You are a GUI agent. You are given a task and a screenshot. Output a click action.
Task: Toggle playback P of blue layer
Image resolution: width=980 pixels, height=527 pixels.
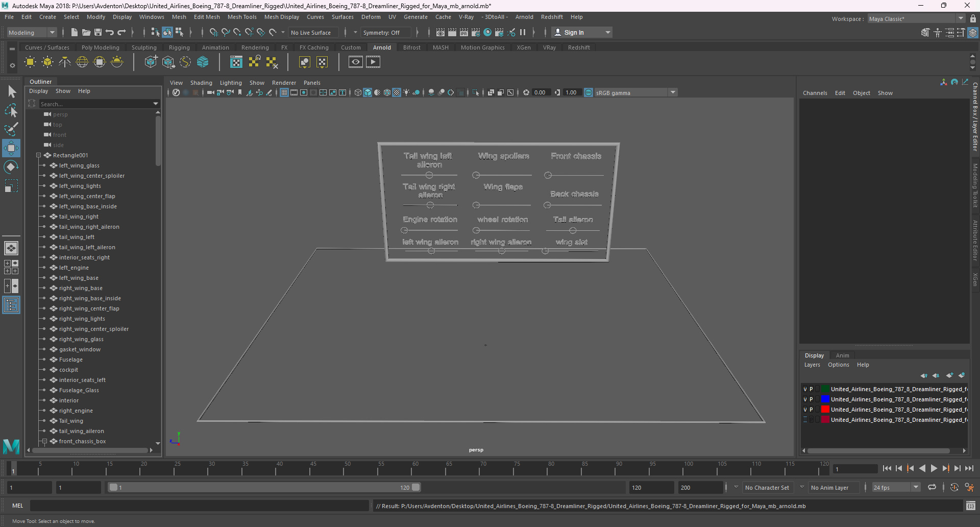coord(812,399)
